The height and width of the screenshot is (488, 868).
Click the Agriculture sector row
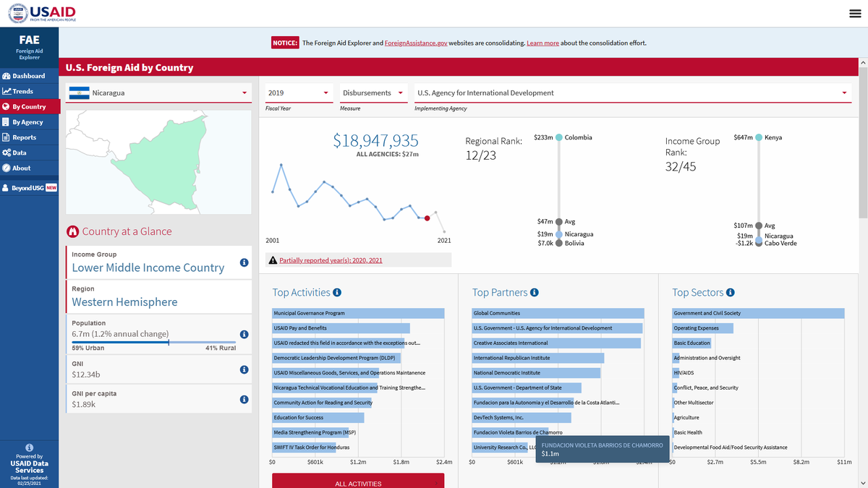tap(686, 418)
